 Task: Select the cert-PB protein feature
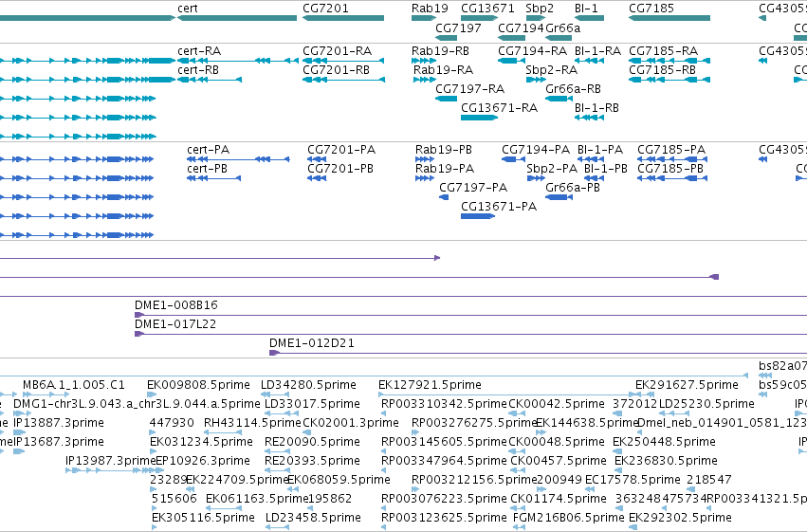tap(213, 178)
